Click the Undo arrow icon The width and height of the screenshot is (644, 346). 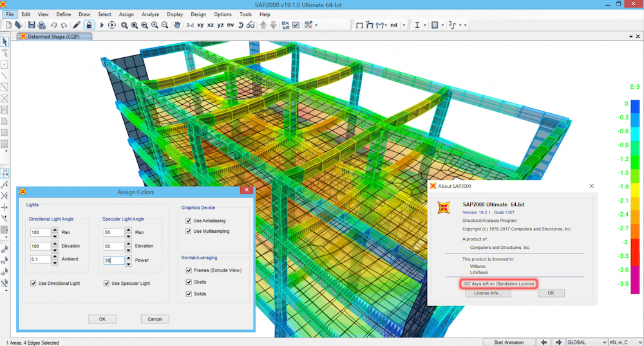[x=54, y=25]
